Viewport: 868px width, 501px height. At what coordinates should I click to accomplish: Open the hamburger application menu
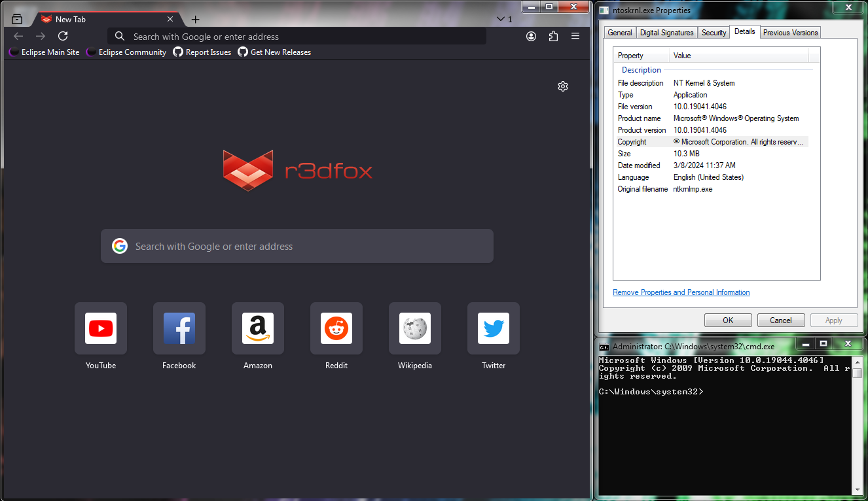click(575, 37)
